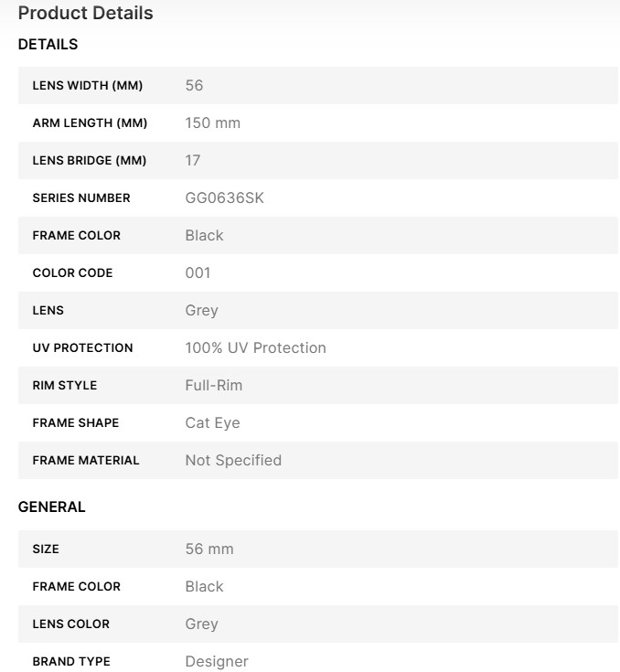Select the color code value 001

coord(198,272)
